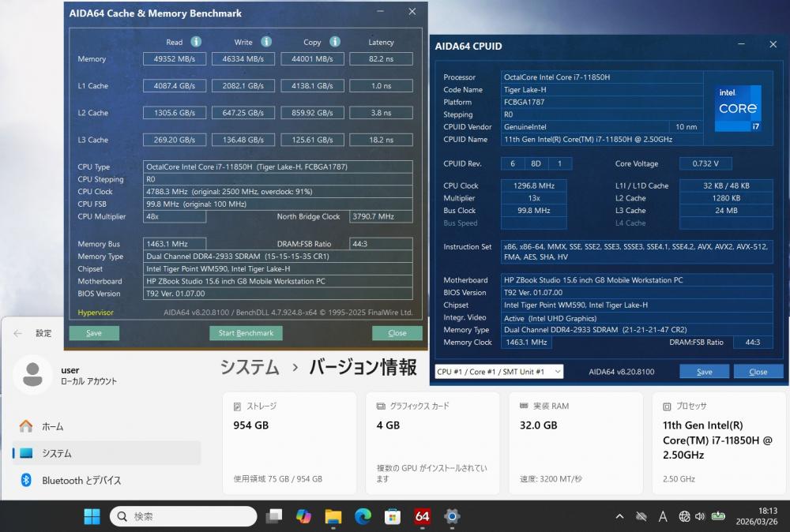
Task: Click the Copy info icon
Action: 335,42
